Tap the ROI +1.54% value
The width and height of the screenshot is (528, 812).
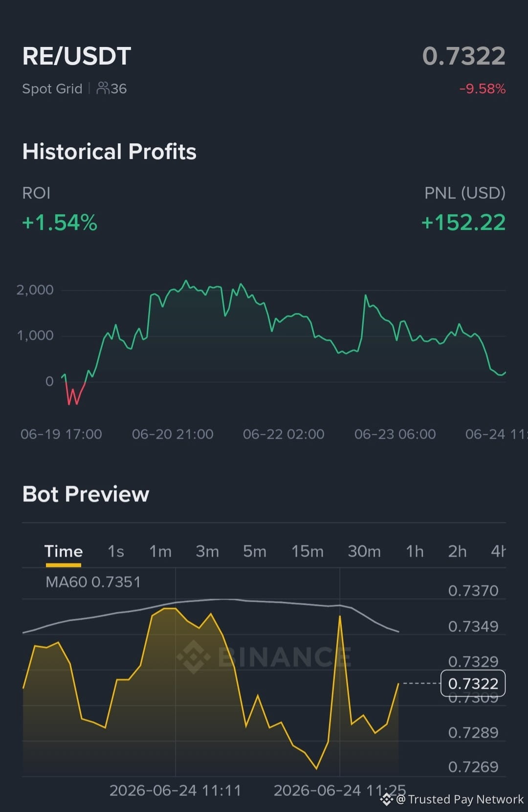(60, 223)
